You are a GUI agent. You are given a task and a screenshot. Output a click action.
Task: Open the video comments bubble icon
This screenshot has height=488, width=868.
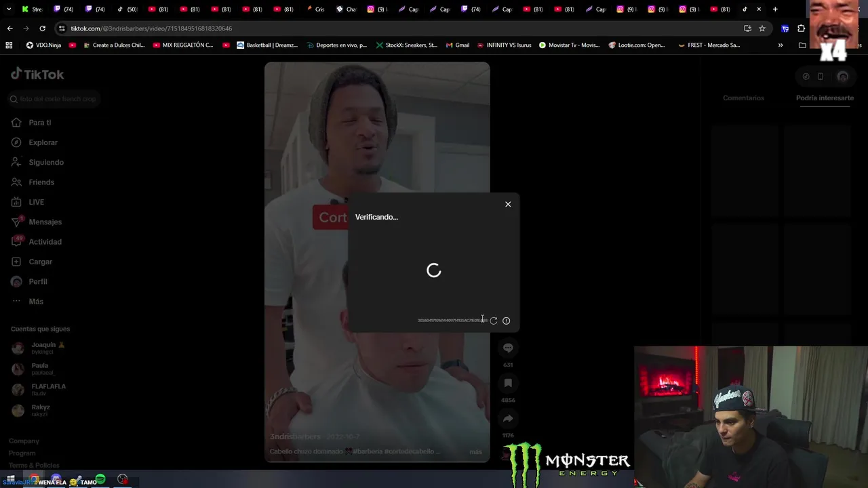coord(508,348)
